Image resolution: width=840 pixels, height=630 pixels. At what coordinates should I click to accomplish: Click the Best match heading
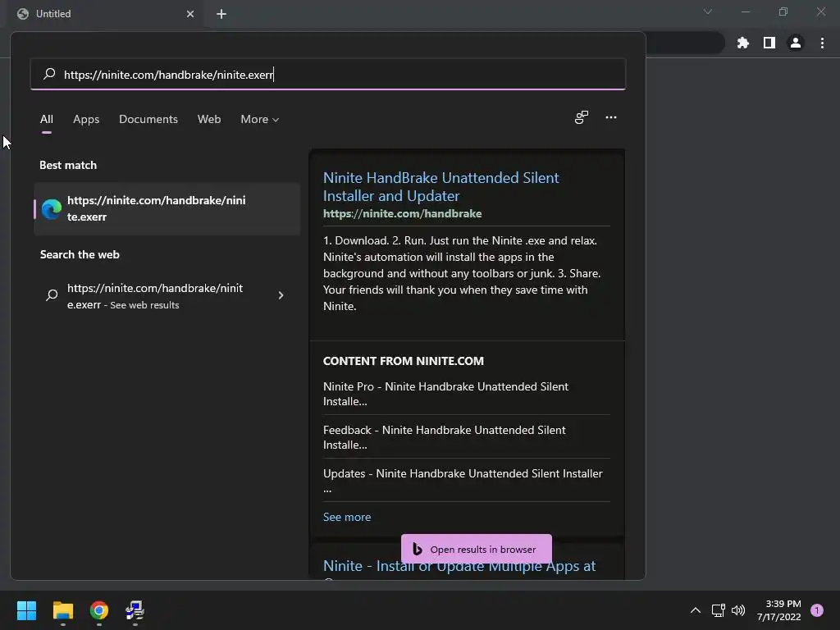(68, 165)
